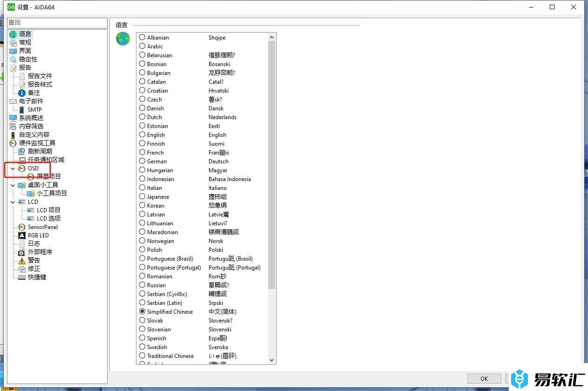Select the 自定义内容 icon
Viewport: 588px width, 391px height.
(x=13, y=135)
